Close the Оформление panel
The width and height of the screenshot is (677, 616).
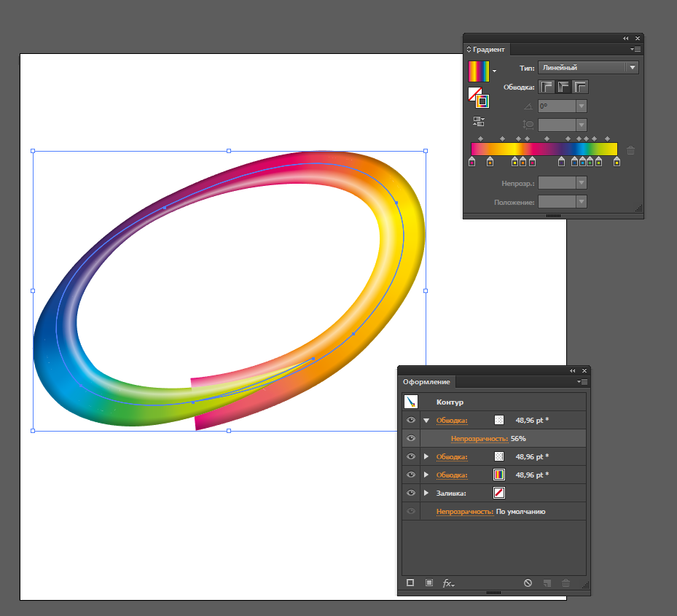[584, 370]
